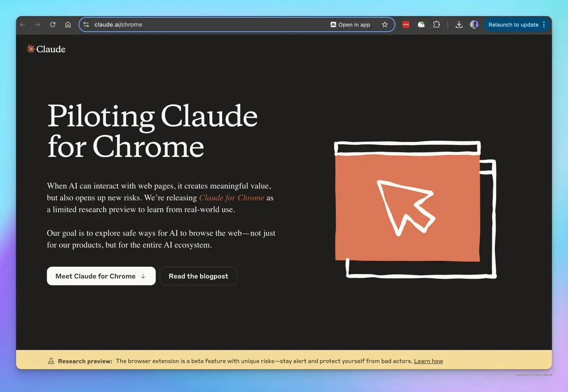Follow the Claude for Chrome orange link
The image size is (568, 392).
click(231, 198)
